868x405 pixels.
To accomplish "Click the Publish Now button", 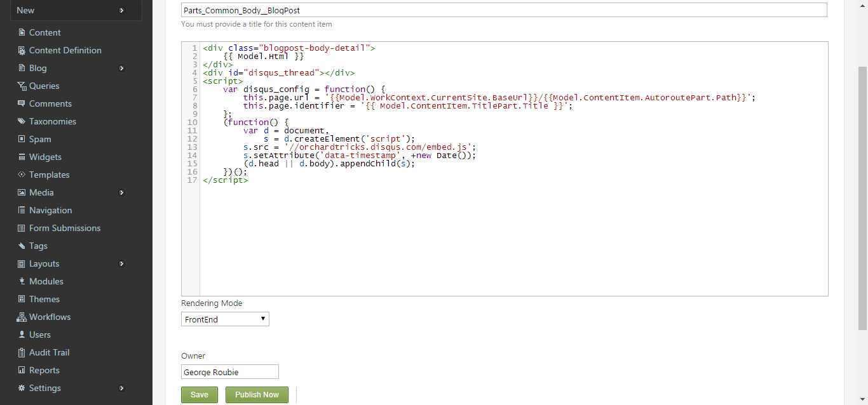I will click(x=257, y=395).
